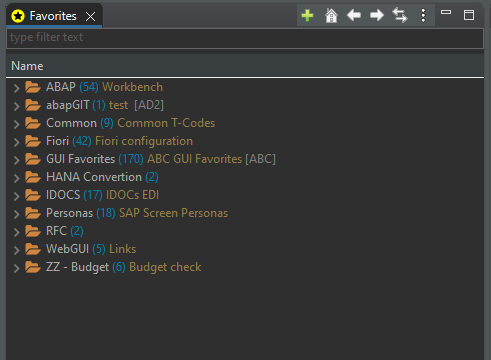
Task: Click the home icon in Favorites toolbar
Action: (331, 15)
